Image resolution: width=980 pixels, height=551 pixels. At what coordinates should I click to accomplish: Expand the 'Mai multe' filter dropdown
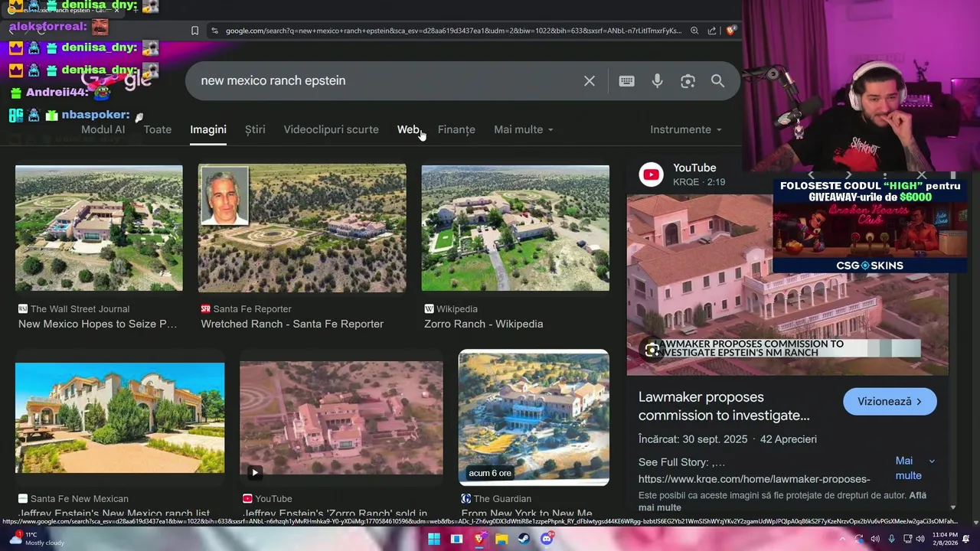click(x=524, y=129)
